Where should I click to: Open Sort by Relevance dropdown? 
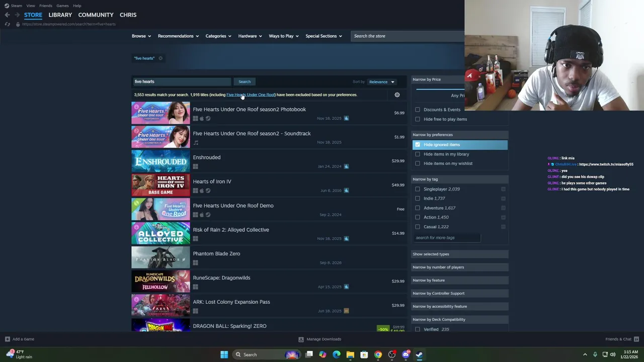tap(381, 82)
